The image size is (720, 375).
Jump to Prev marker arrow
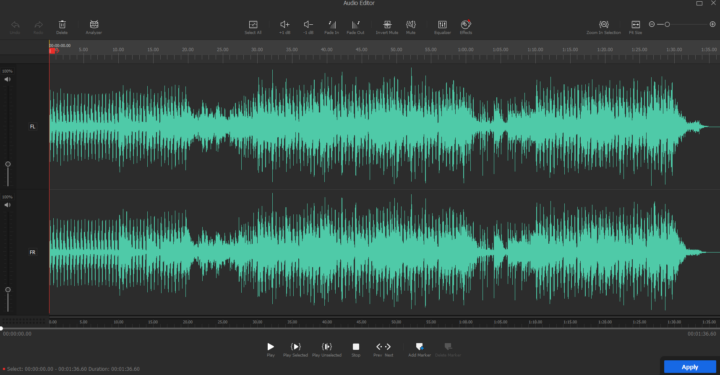coord(379,347)
